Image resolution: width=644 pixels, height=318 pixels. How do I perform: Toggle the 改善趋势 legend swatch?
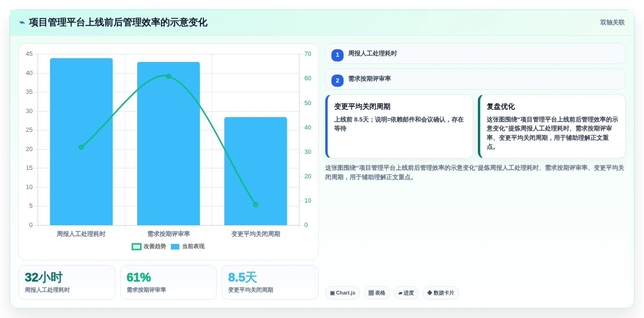pyautogui.click(x=137, y=247)
